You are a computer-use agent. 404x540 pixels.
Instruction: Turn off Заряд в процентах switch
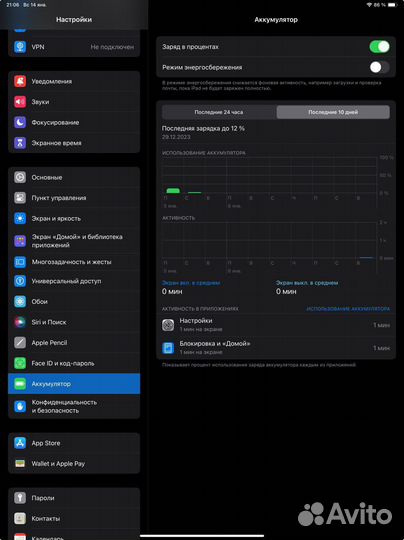click(x=380, y=46)
